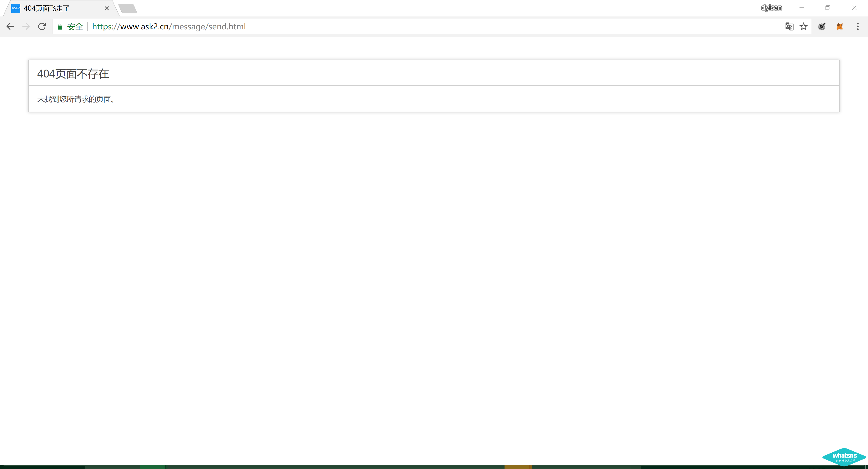Click the green secure lock icon
The image size is (868, 469).
tap(60, 27)
